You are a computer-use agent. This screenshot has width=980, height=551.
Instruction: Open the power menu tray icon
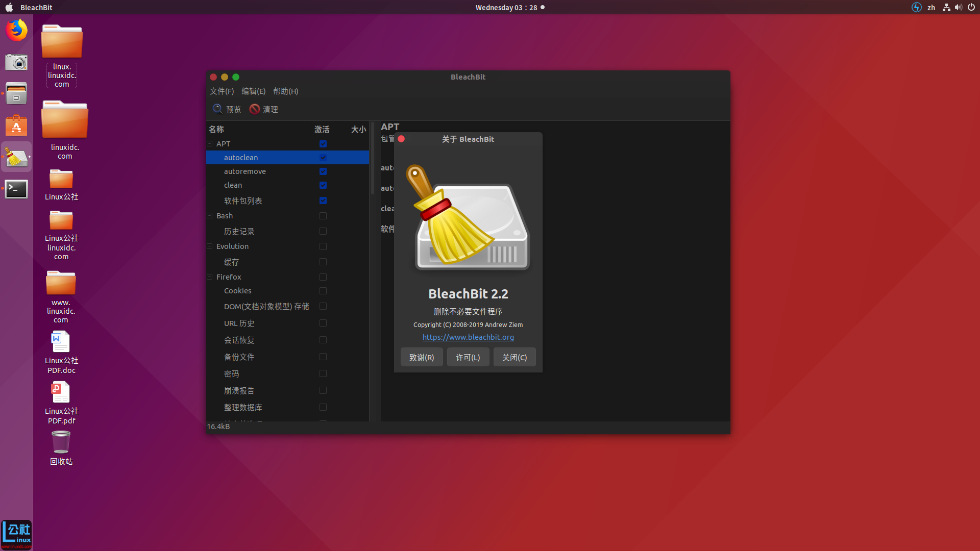(x=971, y=7)
